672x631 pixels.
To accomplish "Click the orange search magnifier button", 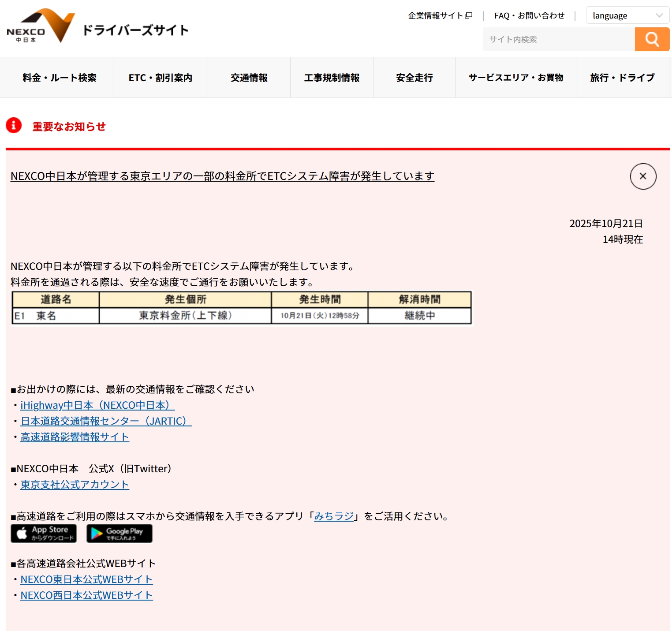I will coord(652,39).
